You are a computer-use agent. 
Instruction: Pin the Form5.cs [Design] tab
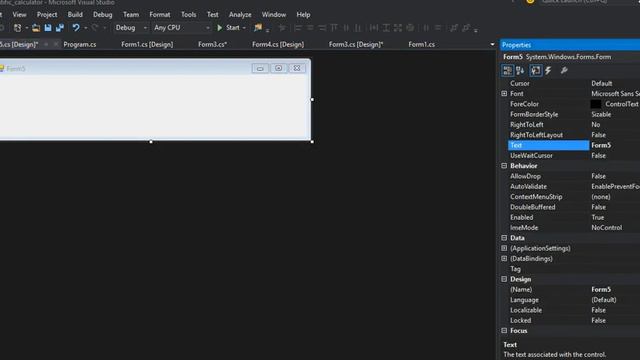[46, 44]
